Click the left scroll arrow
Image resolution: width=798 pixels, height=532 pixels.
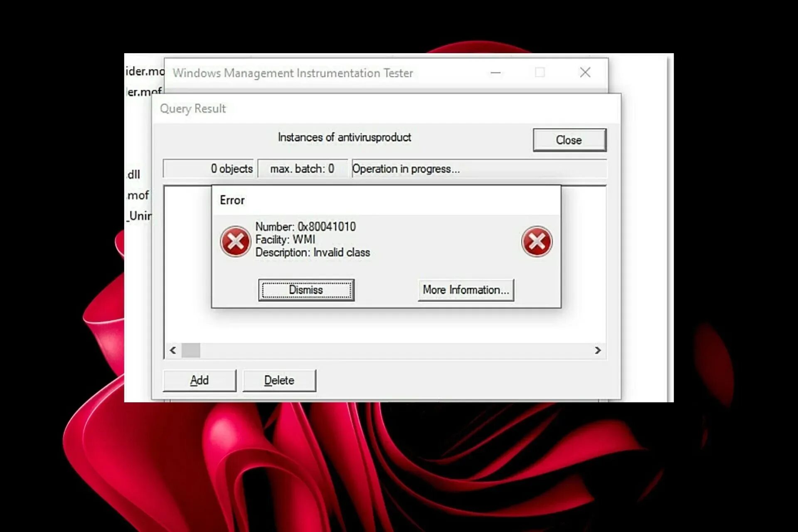pyautogui.click(x=173, y=350)
